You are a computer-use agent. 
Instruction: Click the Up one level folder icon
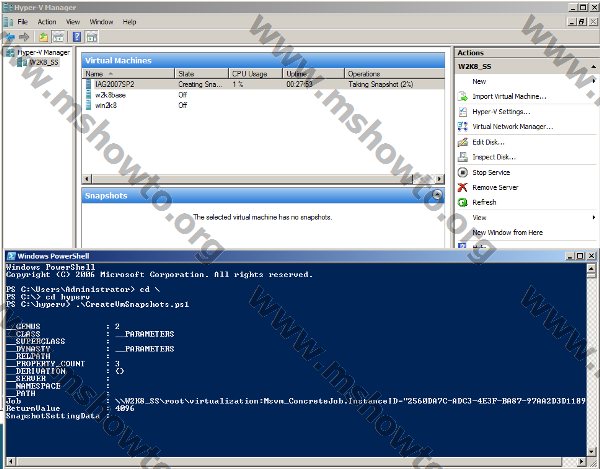pyautogui.click(x=43, y=37)
